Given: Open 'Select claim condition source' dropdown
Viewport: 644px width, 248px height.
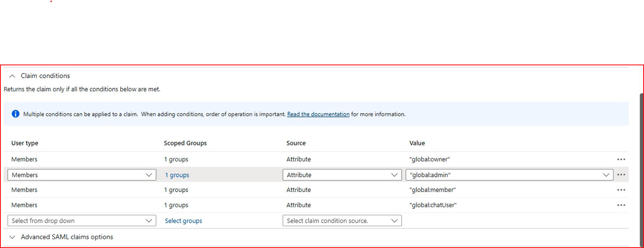Looking at the screenshot, I should click(x=342, y=221).
